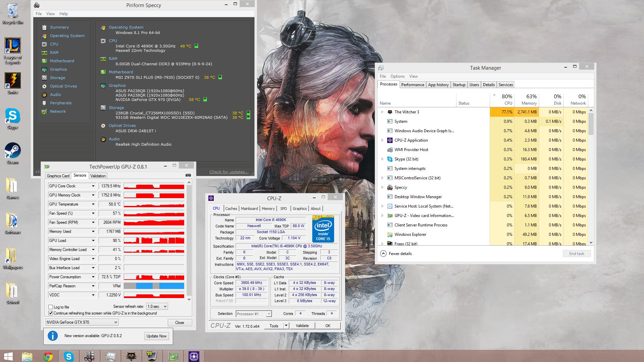Viewport: 644px width, 362px height.
Task: Click the Windows Start button
Action: [x=8, y=356]
